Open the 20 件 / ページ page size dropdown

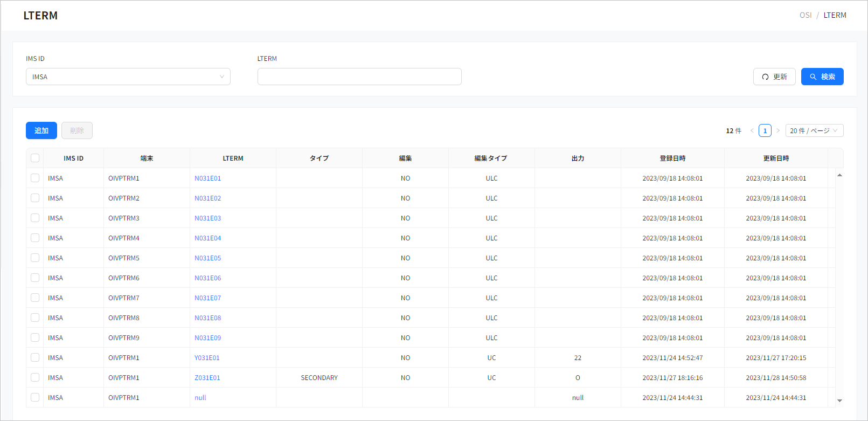point(814,130)
